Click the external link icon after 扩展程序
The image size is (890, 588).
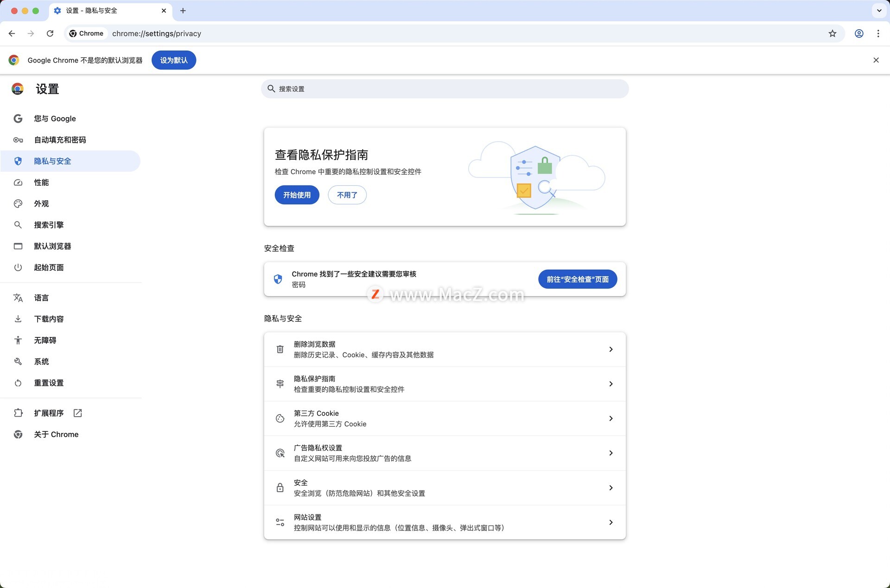pos(78,413)
